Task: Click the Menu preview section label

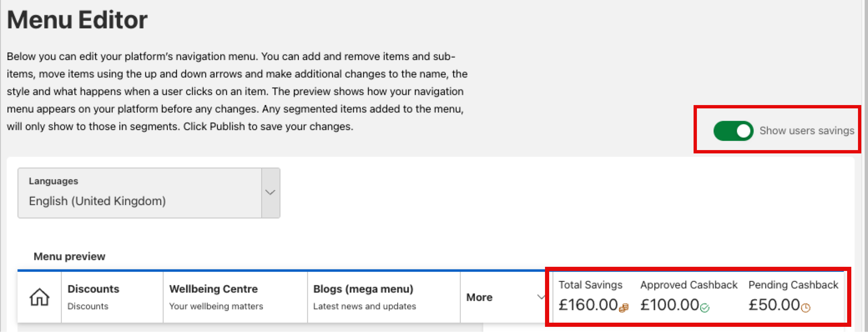Action: point(69,256)
